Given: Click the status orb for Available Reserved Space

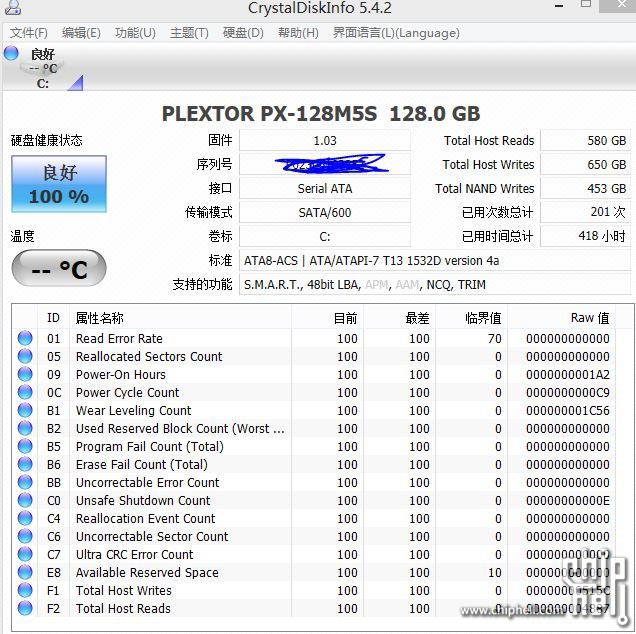Looking at the screenshot, I should [25, 572].
